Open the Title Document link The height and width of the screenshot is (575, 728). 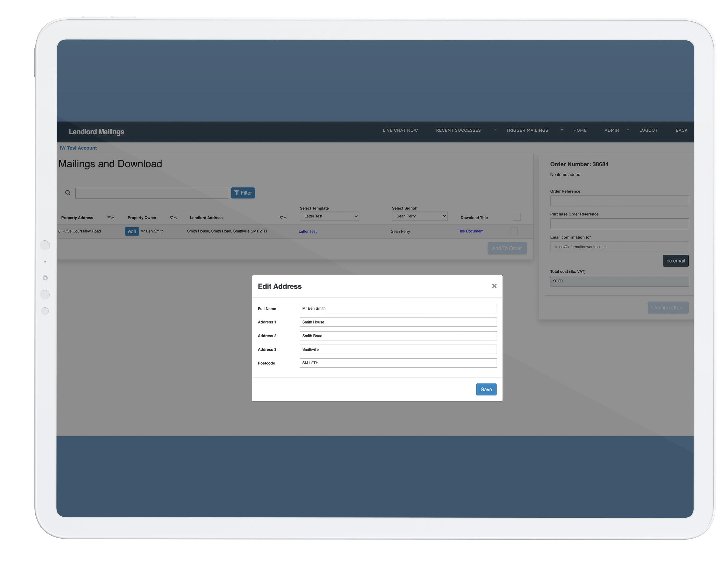pos(470,231)
